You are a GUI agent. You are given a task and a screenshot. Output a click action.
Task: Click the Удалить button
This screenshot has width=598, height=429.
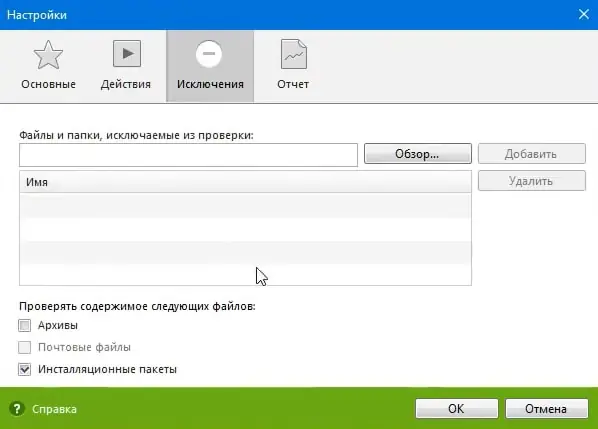point(532,181)
